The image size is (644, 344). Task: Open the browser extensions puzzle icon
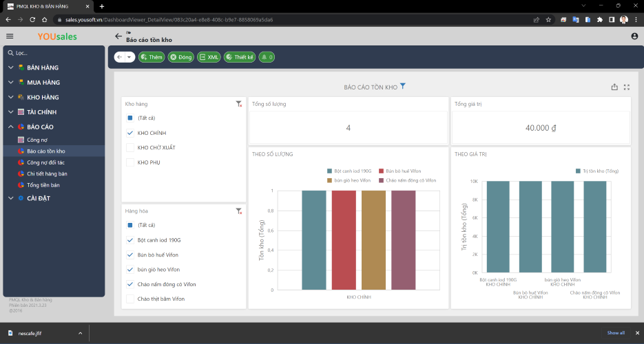point(600,20)
